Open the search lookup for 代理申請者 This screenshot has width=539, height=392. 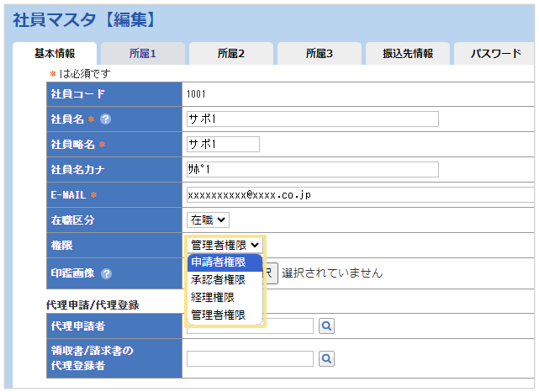327,326
